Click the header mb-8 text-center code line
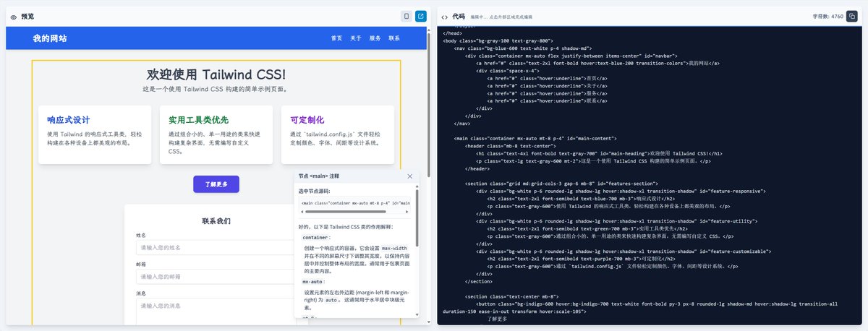Image resolution: width=868 pixels, height=331 pixels. point(510,145)
